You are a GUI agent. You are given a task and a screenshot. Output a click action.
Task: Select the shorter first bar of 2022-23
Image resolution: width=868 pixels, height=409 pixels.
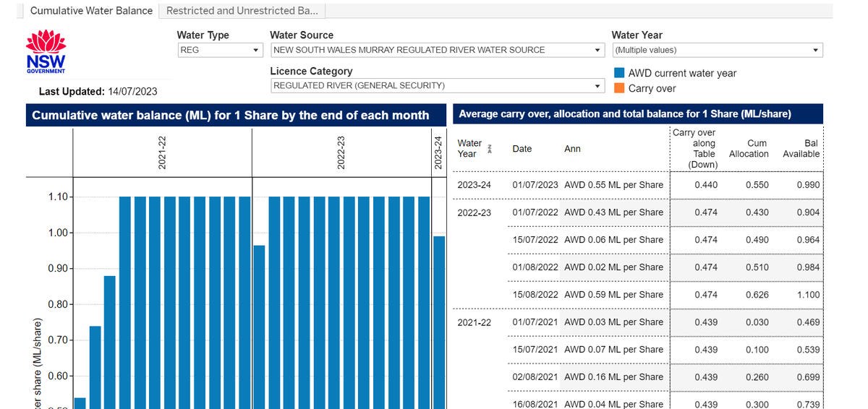point(259,327)
